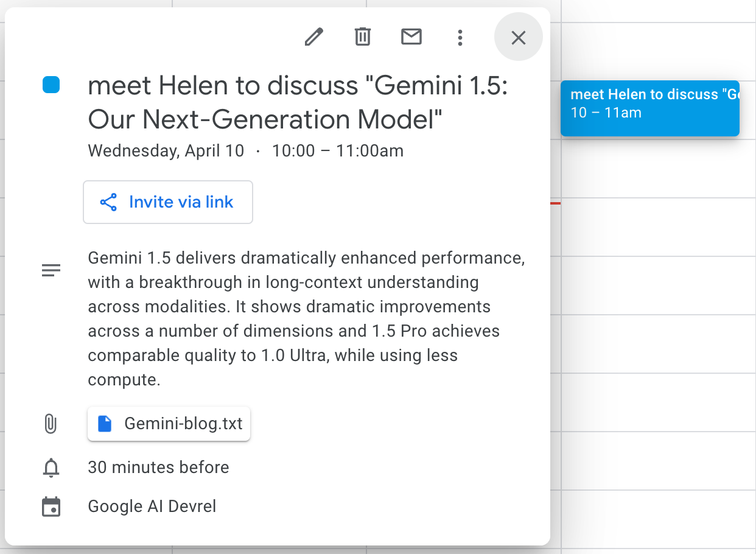Screen dimensions: 756x554
Task: Click the 30 minutes before reminder text
Action: (x=158, y=468)
